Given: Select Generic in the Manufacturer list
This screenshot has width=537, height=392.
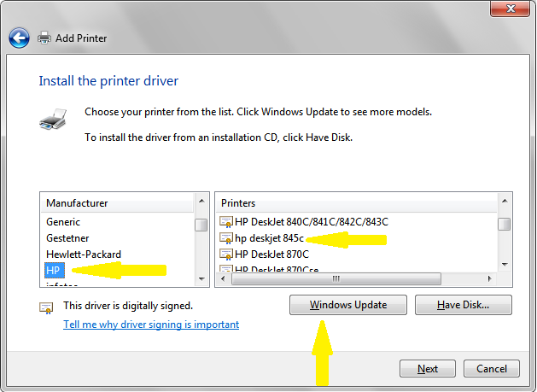Looking at the screenshot, I should tap(63, 222).
